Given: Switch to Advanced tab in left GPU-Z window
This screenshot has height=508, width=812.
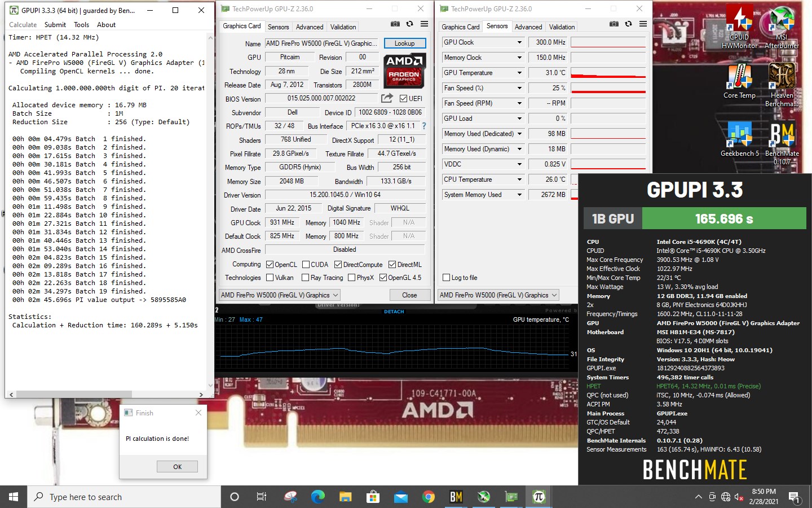Looking at the screenshot, I should (310, 27).
